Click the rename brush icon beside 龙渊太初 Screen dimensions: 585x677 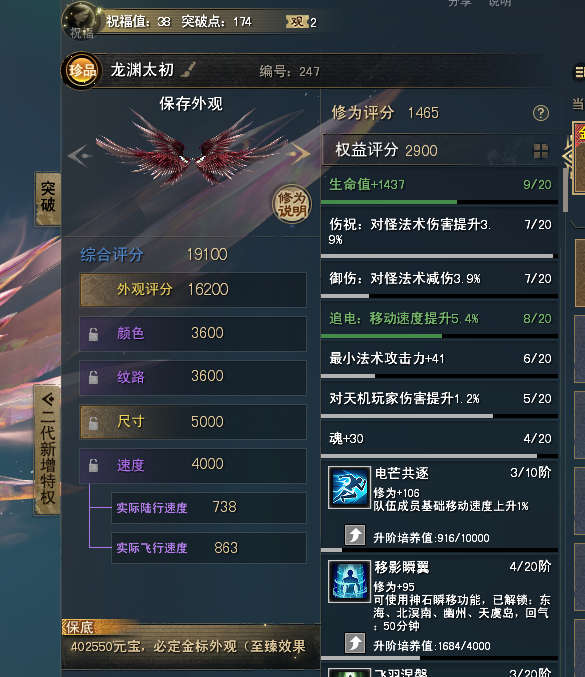coord(188,69)
